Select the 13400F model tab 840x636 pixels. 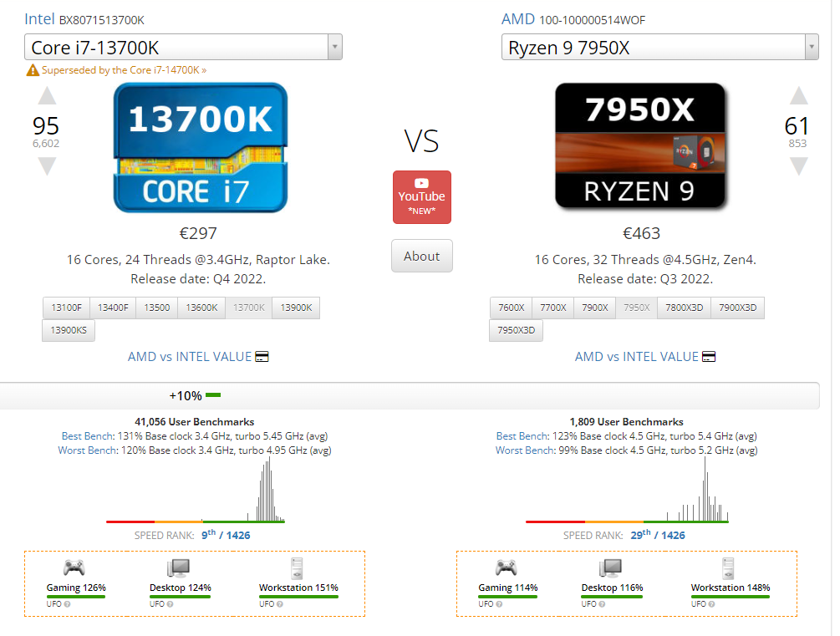(x=113, y=308)
